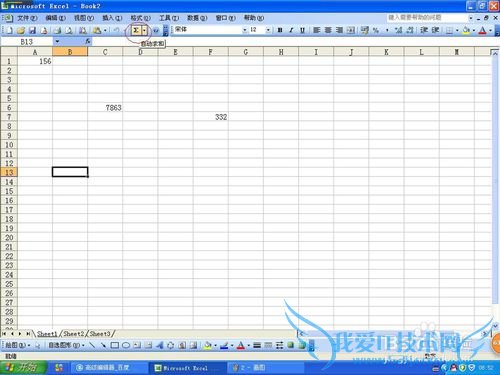Switch to the 画图 Paint taskbar button
Image resolution: width=500 pixels, height=375 pixels.
point(265,368)
